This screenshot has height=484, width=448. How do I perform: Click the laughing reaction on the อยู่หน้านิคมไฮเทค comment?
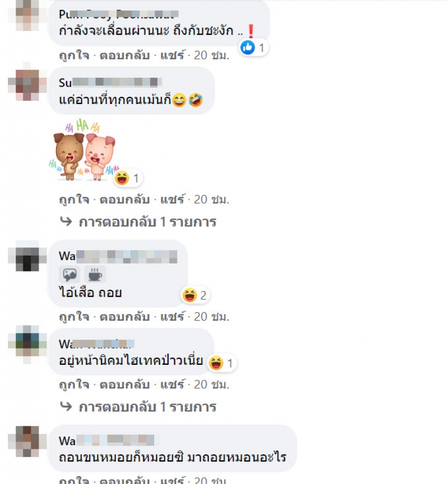click(216, 363)
